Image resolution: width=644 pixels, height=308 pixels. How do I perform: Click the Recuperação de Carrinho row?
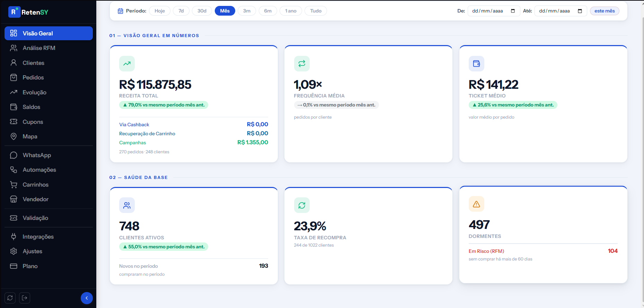point(194,134)
